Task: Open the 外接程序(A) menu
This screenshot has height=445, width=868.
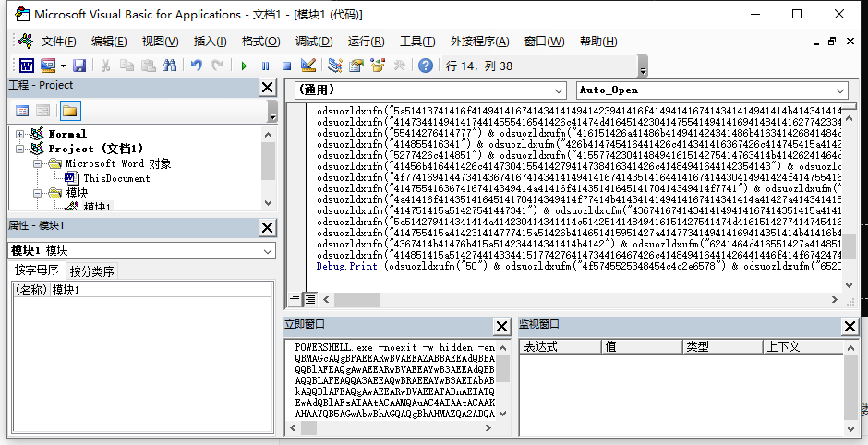Action: [479, 42]
